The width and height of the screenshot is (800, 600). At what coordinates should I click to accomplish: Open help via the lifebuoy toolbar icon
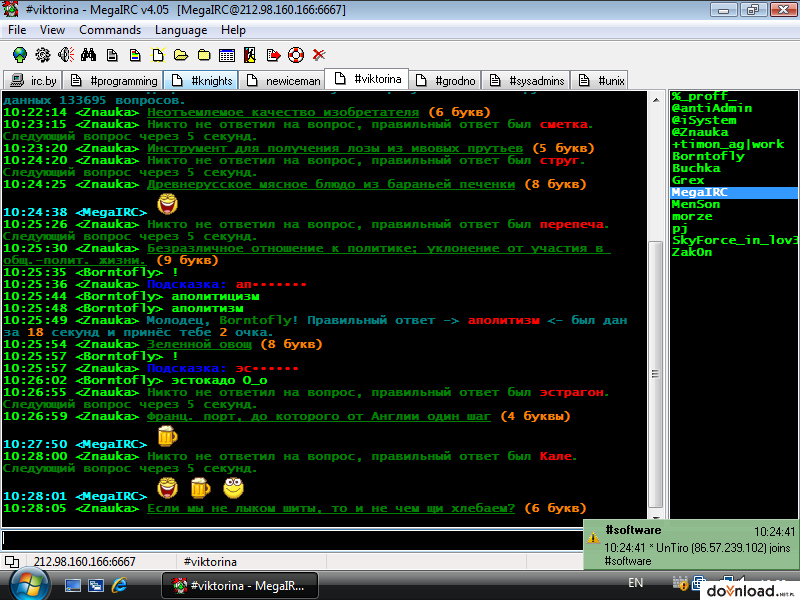coord(296,55)
